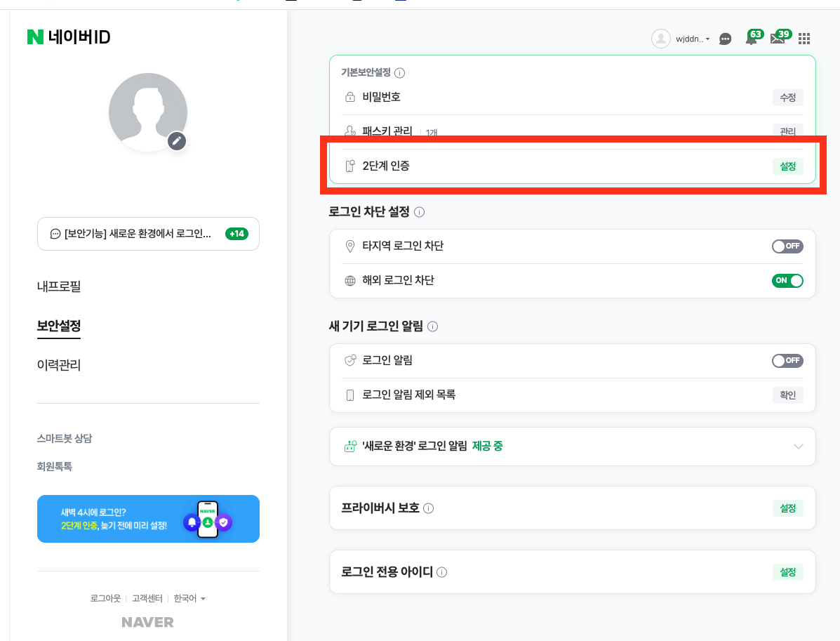Disable the 해외 로그인 차단 toggle
The height and width of the screenshot is (641, 840).
click(787, 280)
